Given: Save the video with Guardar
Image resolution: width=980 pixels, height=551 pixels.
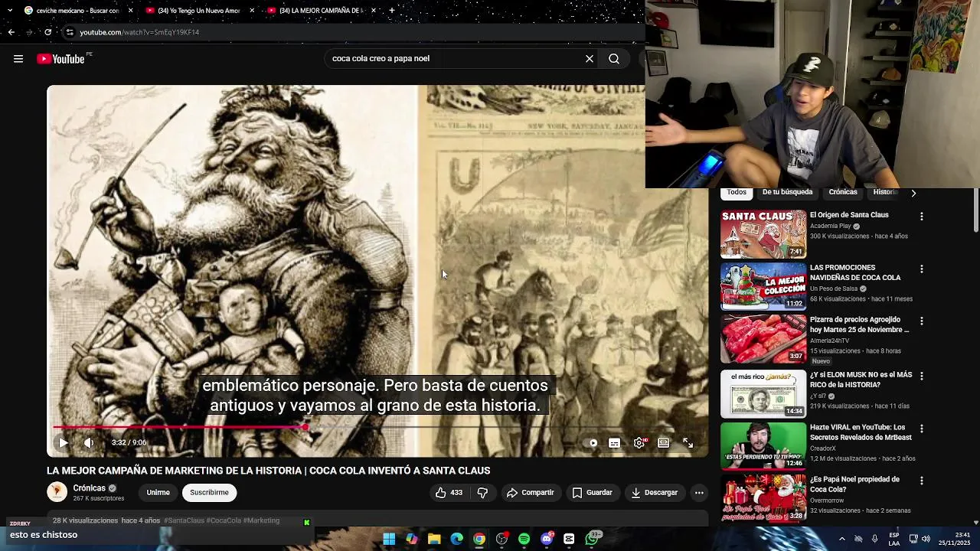Looking at the screenshot, I should [592, 493].
